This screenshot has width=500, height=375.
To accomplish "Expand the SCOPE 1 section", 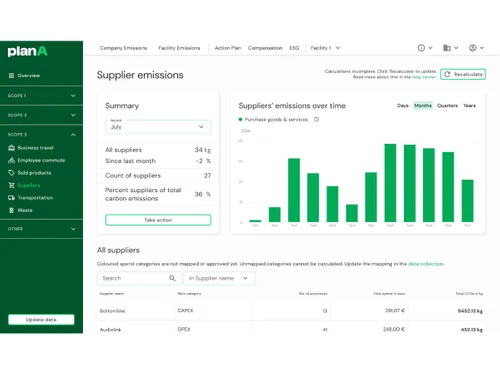I will tap(41, 96).
